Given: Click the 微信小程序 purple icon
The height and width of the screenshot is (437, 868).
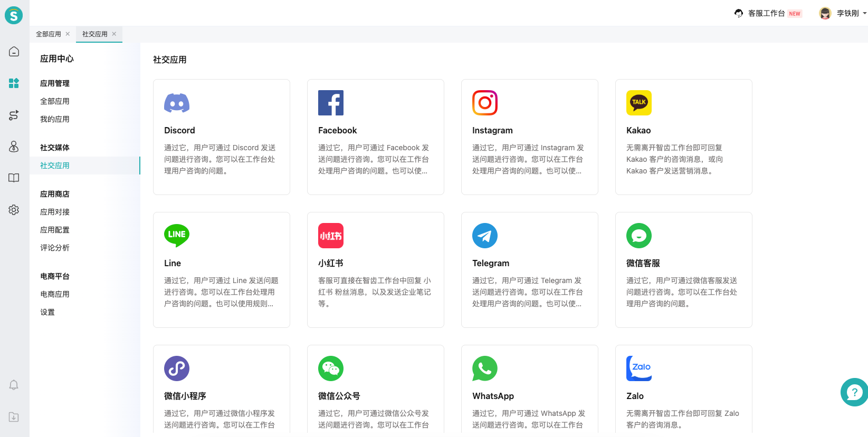Looking at the screenshot, I should (177, 368).
